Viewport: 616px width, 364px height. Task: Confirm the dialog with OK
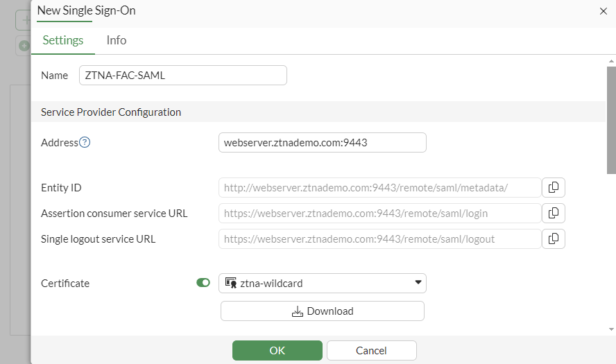tap(277, 351)
